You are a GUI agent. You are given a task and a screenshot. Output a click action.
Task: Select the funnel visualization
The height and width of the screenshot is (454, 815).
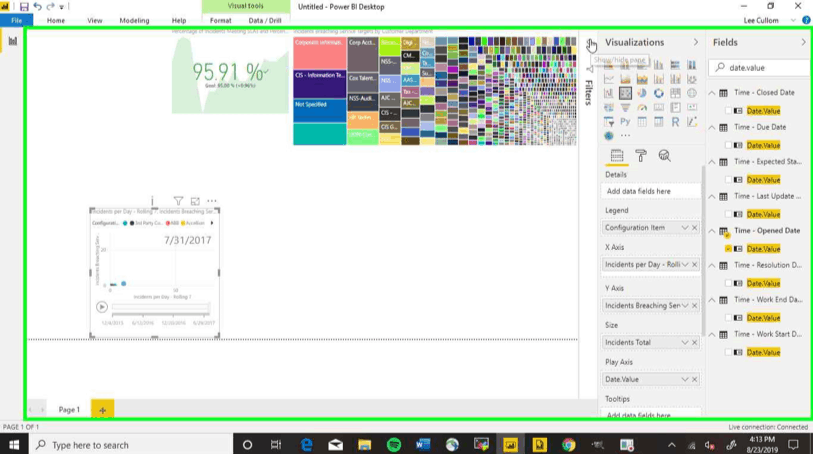(x=625, y=107)
